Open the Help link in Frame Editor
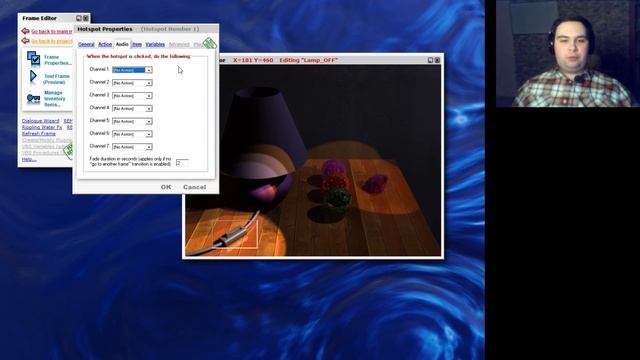 coord(29,159)
